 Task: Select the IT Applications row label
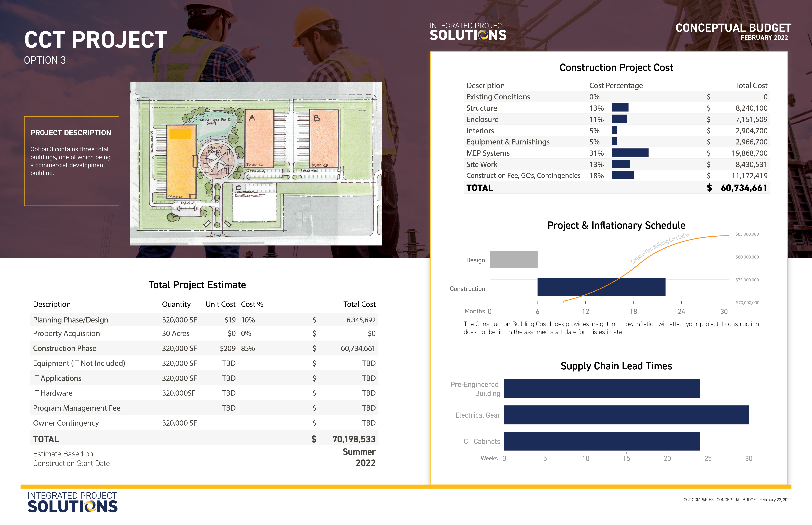click(57, 378)
